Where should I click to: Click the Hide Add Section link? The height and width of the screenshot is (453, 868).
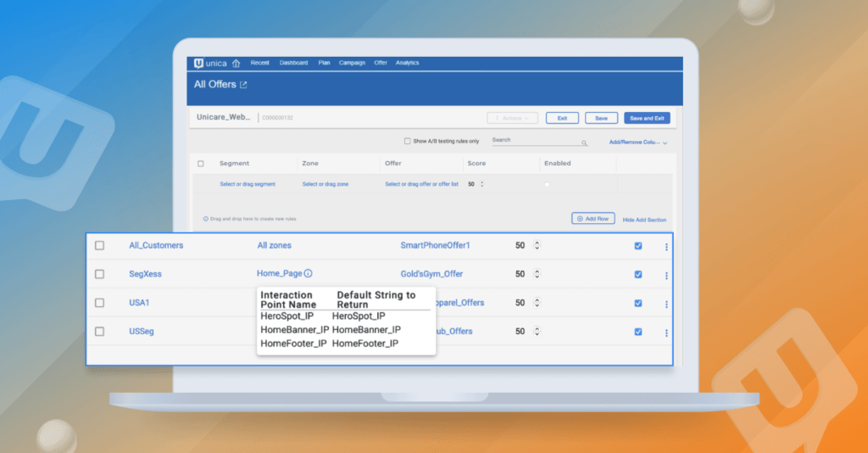(644, 220)
